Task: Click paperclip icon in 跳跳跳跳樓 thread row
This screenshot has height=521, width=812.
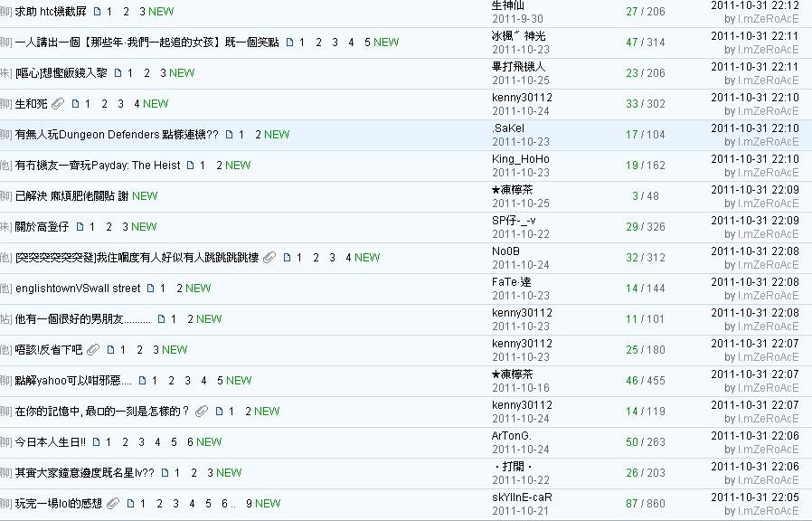Action: pos(269,258)
